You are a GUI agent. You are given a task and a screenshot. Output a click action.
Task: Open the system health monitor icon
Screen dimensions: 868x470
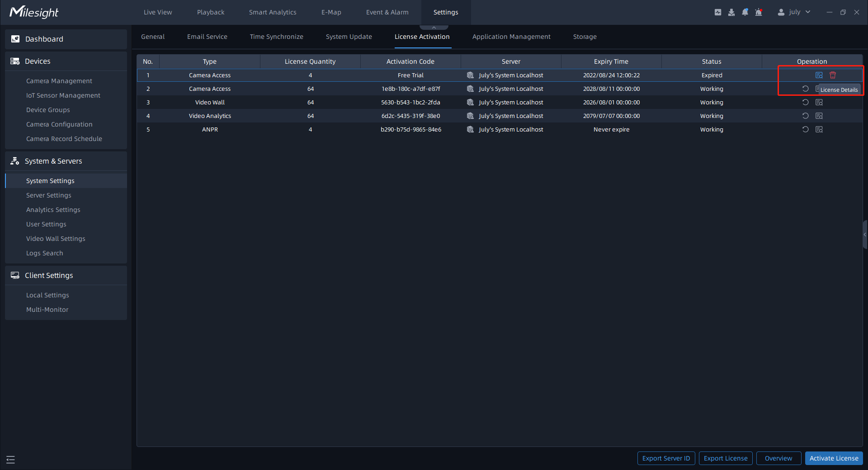pyautogui.click(x=718, y=12)
